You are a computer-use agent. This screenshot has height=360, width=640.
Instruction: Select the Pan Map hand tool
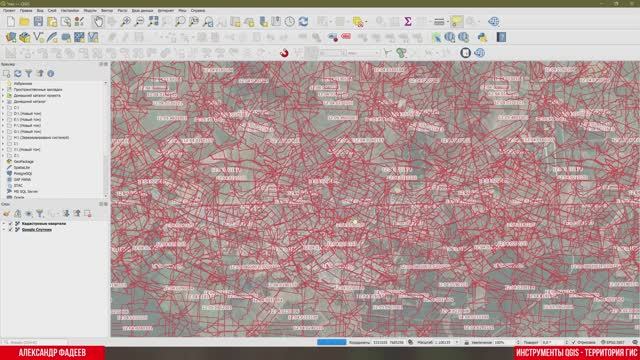pos(98,22)
